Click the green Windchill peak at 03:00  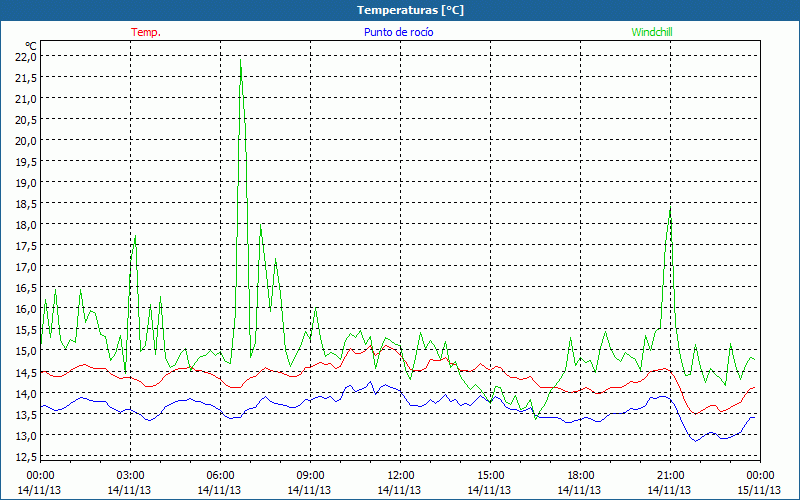tap(135, 236)
